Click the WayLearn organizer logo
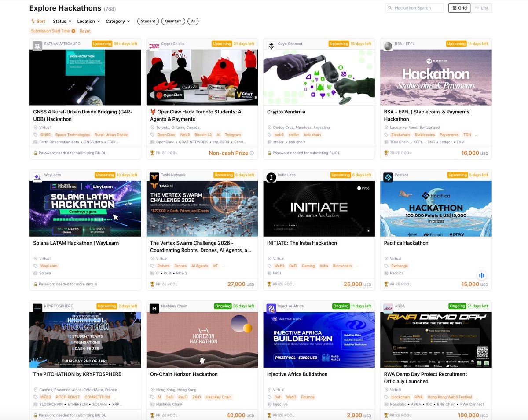 37,177
